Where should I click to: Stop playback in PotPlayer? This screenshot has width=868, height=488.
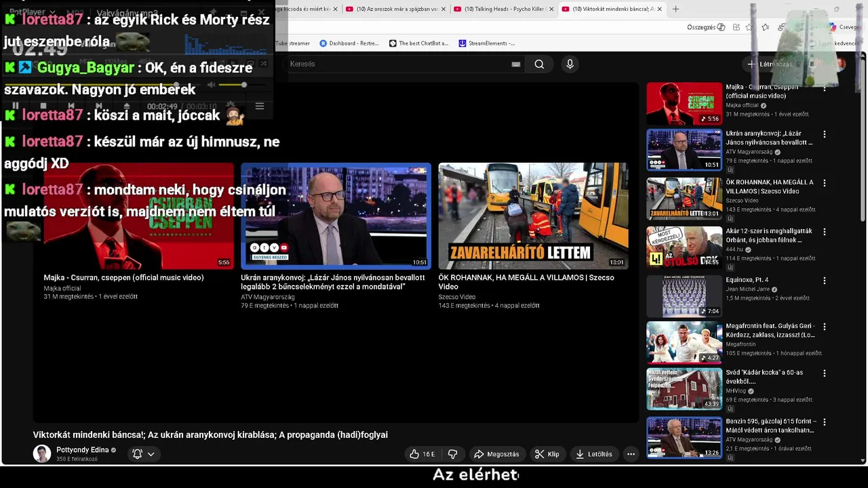tap(43, 106)
